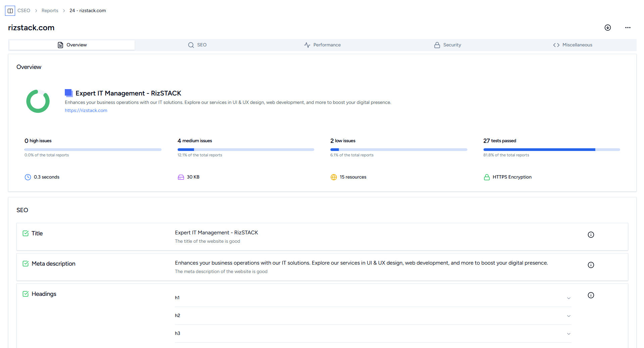Click the padlock icon in Security tab
Image resolution: width=644 pixels, height=348 pixels.
click(437, 45)
